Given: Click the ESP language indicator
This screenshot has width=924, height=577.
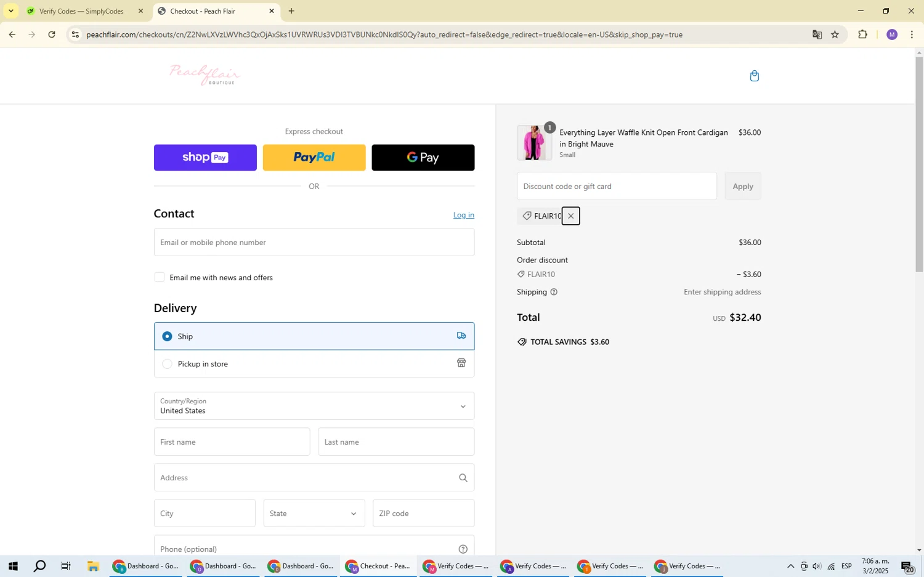Looking at the screenshot, I should tap(846, 567).
